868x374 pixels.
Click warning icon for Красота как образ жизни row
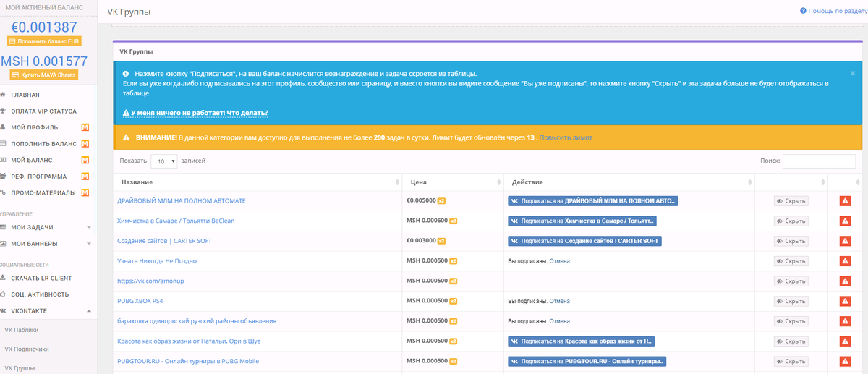[x=844, y=341]
